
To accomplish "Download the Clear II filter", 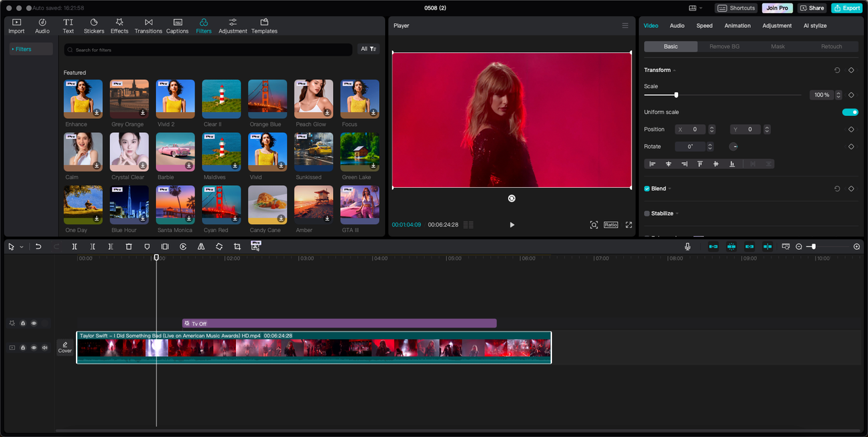I will pos(235,113).
